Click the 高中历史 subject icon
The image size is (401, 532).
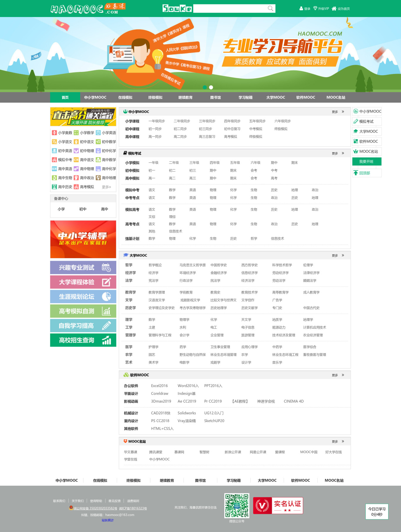tap(54, 187)
